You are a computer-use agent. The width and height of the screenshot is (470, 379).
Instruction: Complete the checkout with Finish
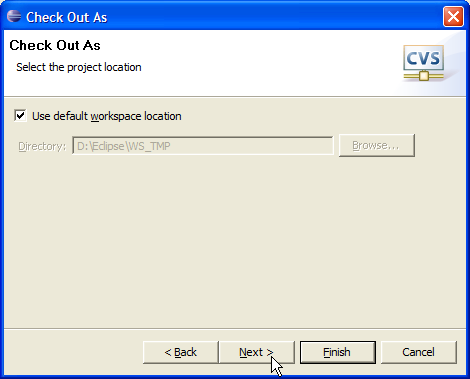click(338, 352)
